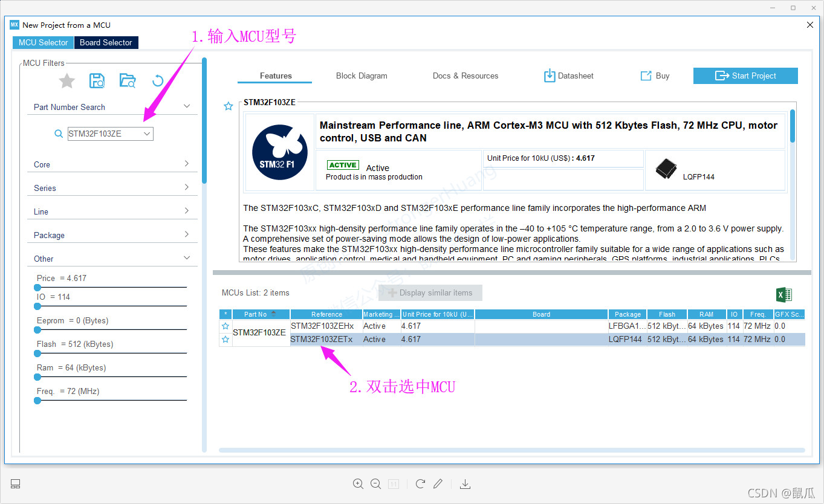
Task: Switch to the MCU Selector tab
Action: 43,42
